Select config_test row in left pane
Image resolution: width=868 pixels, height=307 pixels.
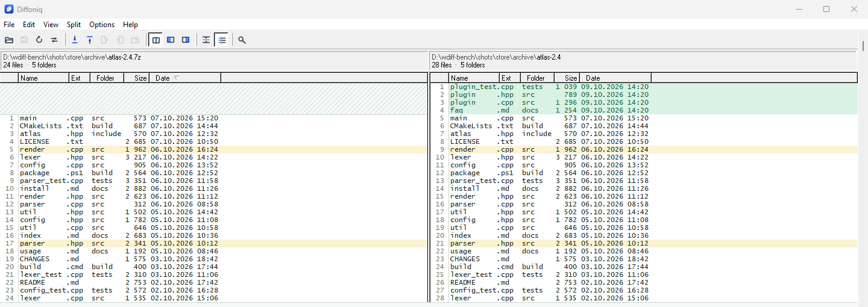tap(213, 290)
